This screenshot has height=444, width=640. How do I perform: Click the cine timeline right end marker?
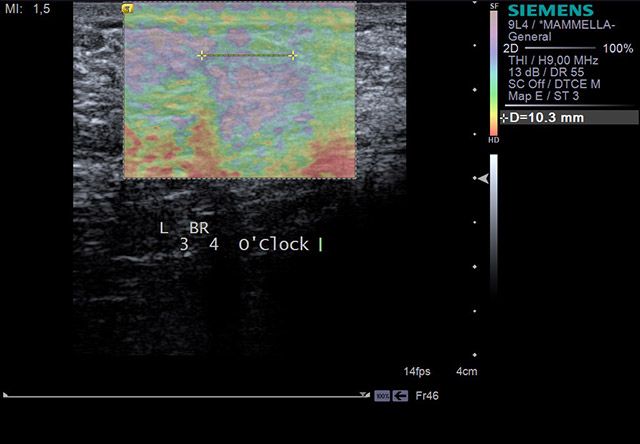coord(367,395)
